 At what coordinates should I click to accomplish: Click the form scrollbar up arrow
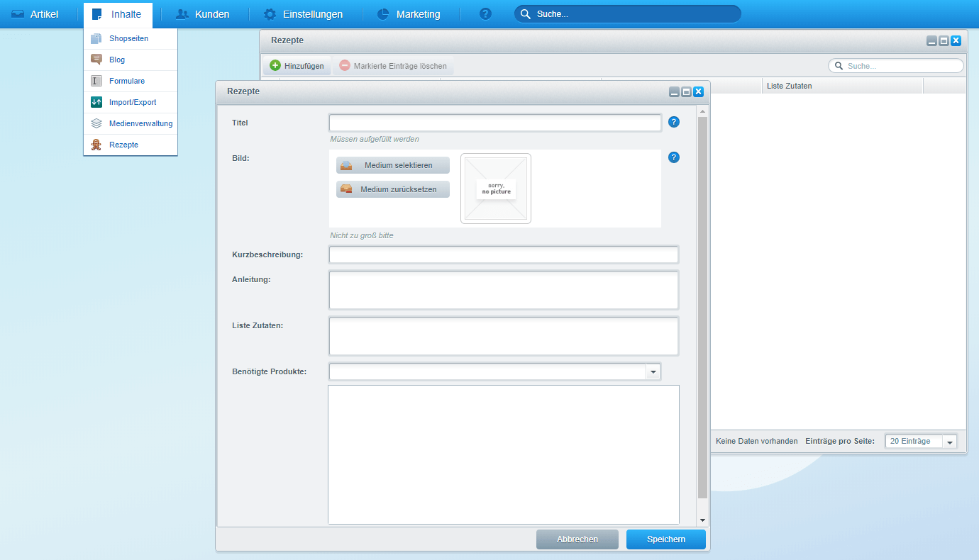point(702,111)
